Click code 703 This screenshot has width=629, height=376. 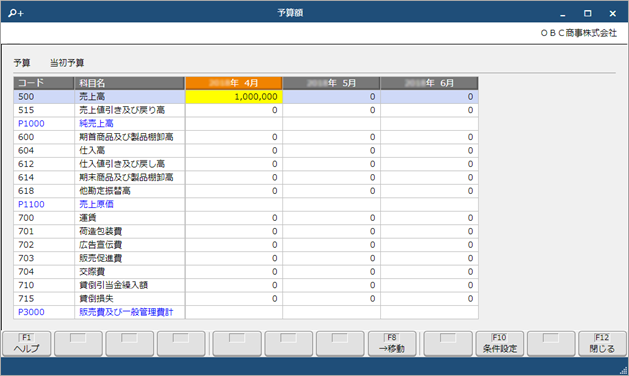pos(26,258)
